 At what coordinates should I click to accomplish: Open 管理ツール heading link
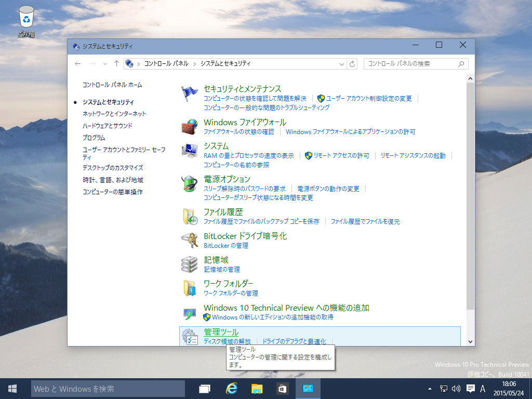(x=221, y=332)
